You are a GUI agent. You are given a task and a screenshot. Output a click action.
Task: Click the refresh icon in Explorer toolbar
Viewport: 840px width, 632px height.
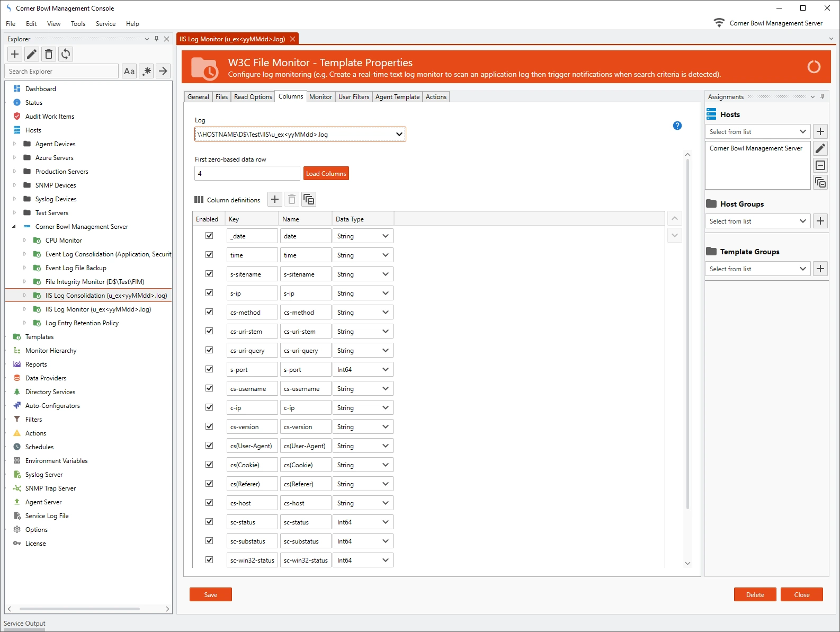pyautogui.click(x=66, y=54)
